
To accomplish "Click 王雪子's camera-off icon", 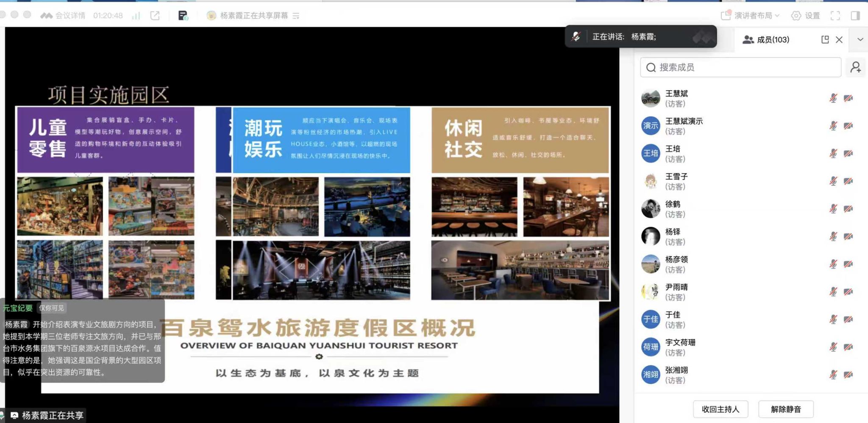I will pyautogui.click(x=848, y=181).
